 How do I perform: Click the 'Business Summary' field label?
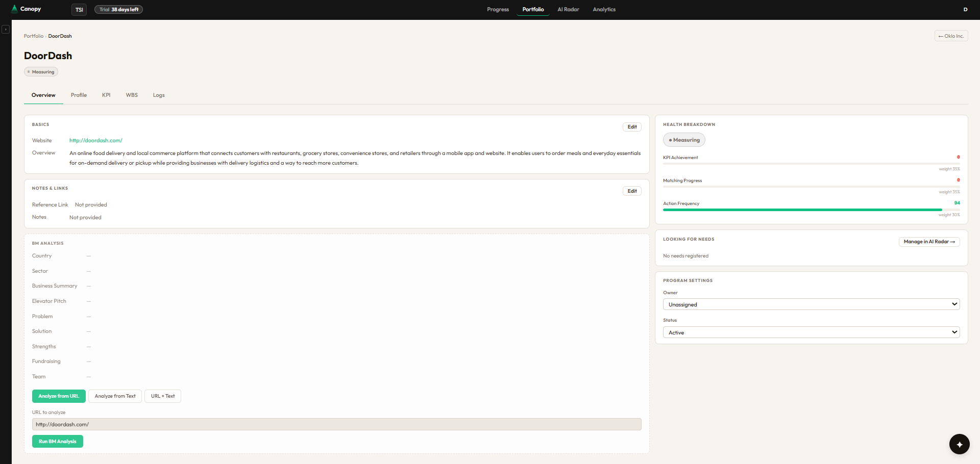click(x=55, y=286)
